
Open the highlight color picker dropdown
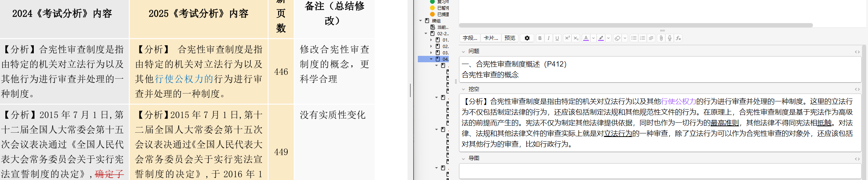pos(608,38)
